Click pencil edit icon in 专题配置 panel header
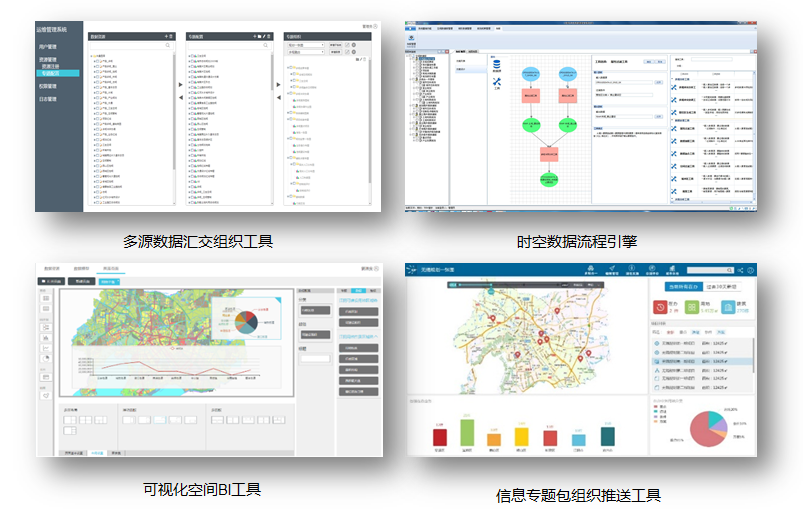 point(264,36)
